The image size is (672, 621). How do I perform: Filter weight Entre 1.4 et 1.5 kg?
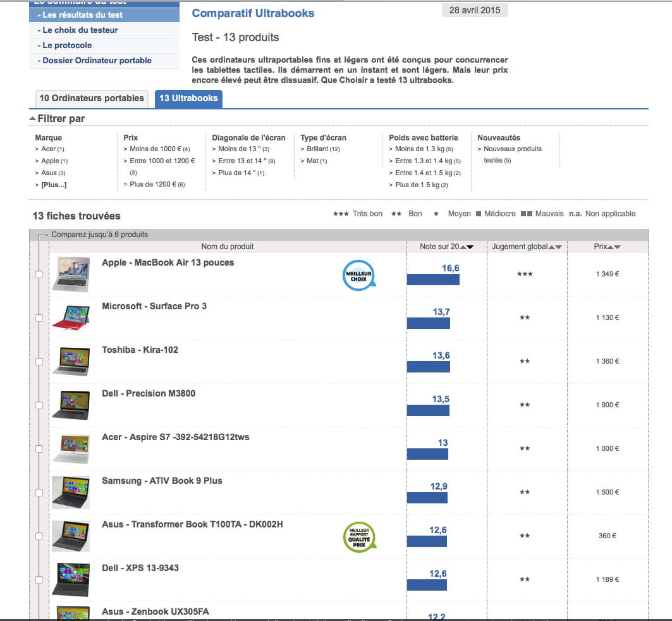click(x=428, y=173)
